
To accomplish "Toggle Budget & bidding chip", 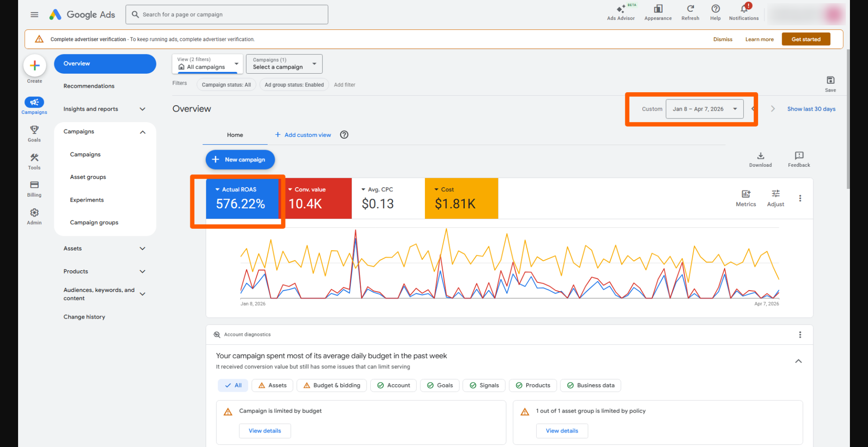I will 332,386.
